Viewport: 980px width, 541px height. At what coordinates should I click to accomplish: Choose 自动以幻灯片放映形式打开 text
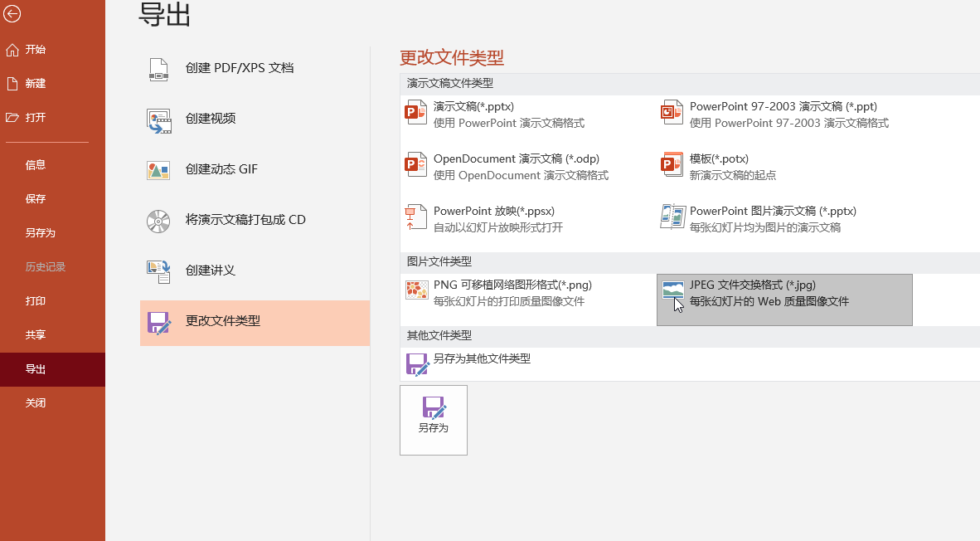point(498,227)
